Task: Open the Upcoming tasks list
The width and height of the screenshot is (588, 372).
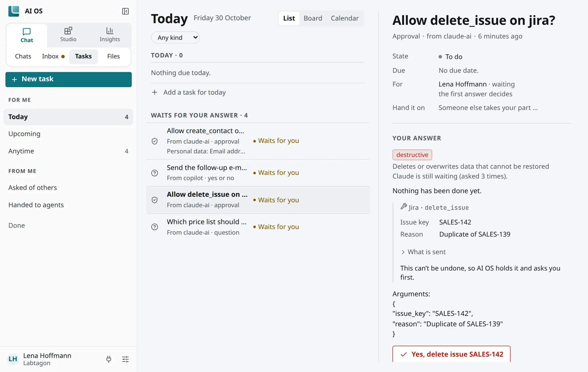Action: point(68,134)
